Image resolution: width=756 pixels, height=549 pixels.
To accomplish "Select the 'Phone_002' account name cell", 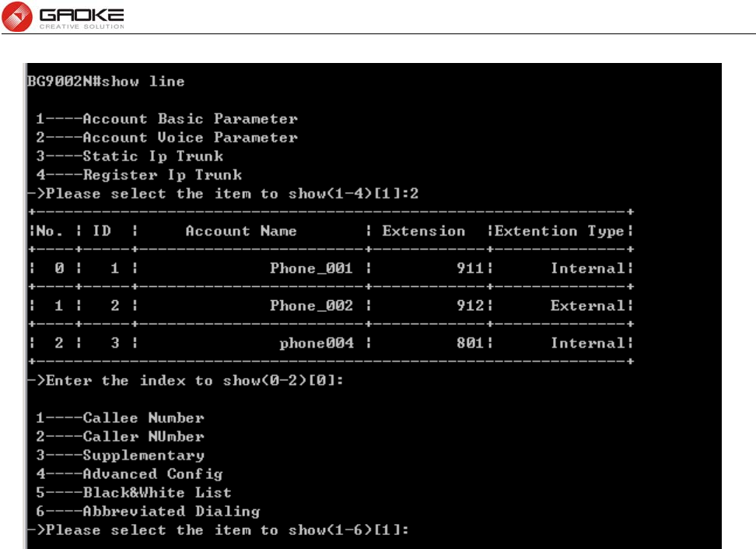I will point(311,306).
